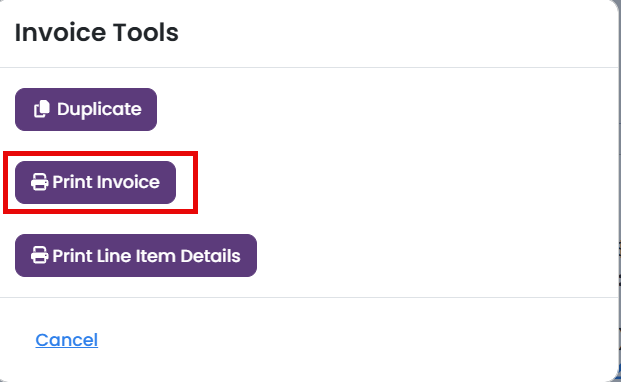This screenshot has height=382, width=621.
Task: Click the blue Cancel link
Action: tap(67, 340)
